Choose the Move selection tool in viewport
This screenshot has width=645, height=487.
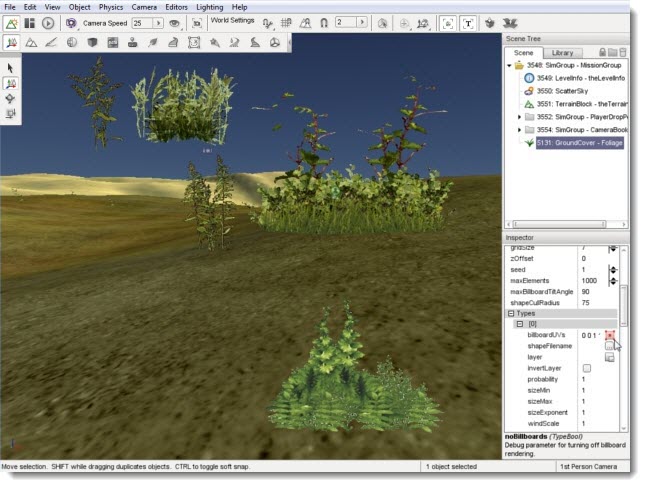click(x=10, y=83)
